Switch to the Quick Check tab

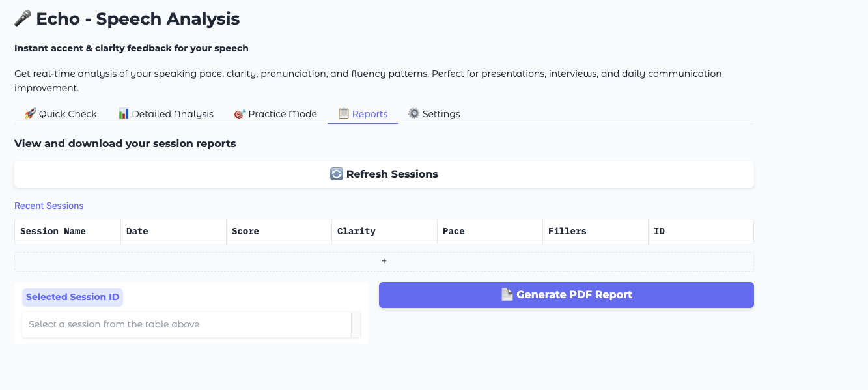(x=61, y=114)
